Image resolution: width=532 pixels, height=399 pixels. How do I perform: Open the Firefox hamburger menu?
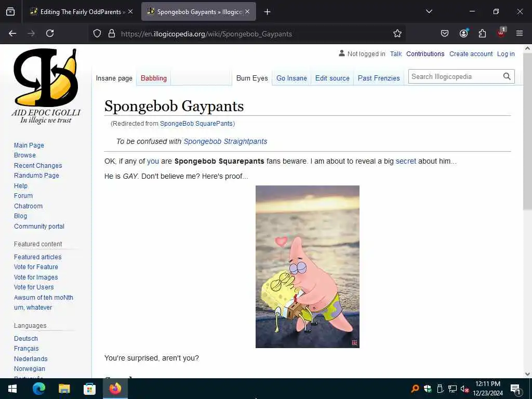[x=519, y=33]
